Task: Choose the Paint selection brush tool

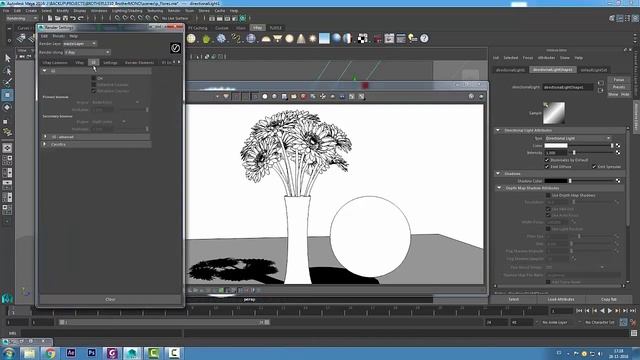Action: pos(7,82)
